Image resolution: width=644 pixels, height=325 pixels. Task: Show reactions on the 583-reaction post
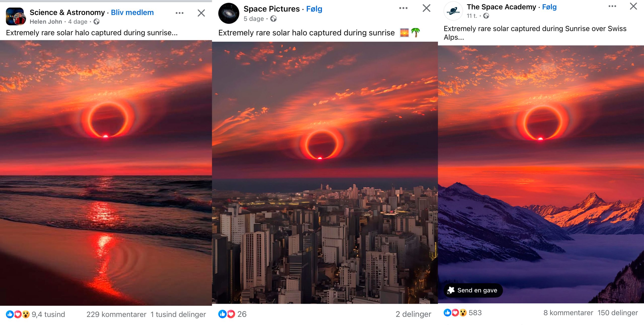455,313
